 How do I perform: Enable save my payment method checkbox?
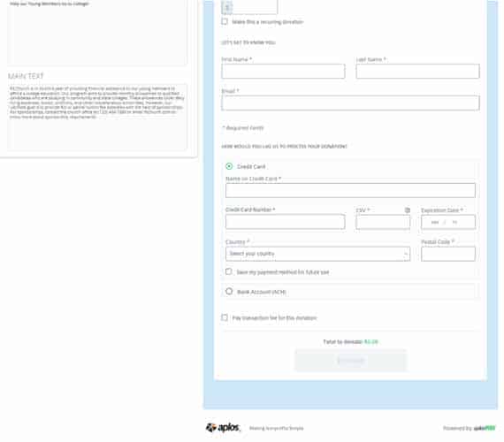(228, 271)
